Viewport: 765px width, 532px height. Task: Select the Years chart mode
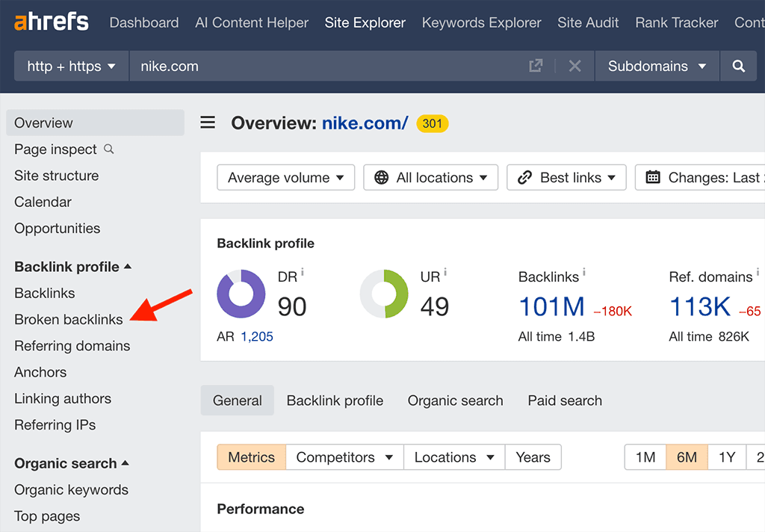coord(533,457)
